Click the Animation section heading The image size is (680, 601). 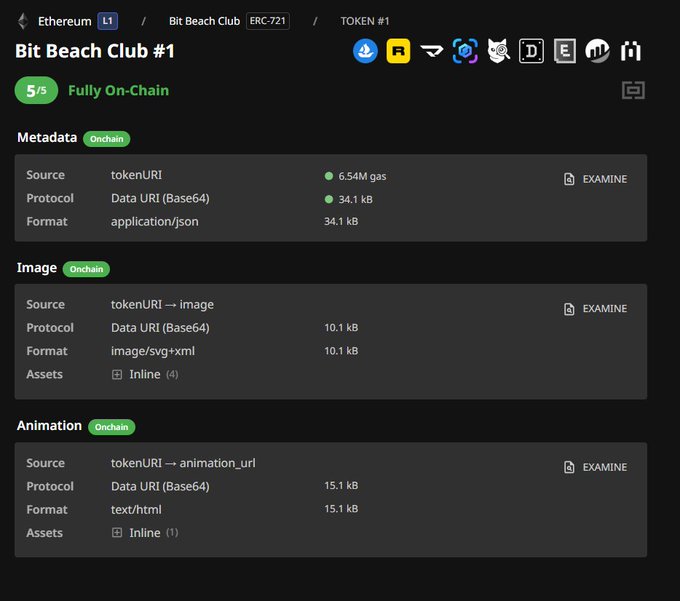pyautogui.click(x=49, y=425)
